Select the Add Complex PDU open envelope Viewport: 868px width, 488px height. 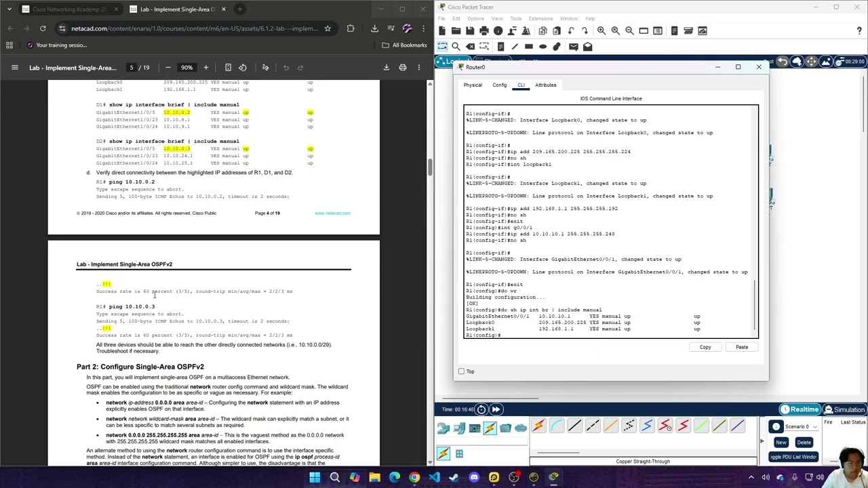click(588, 47)
